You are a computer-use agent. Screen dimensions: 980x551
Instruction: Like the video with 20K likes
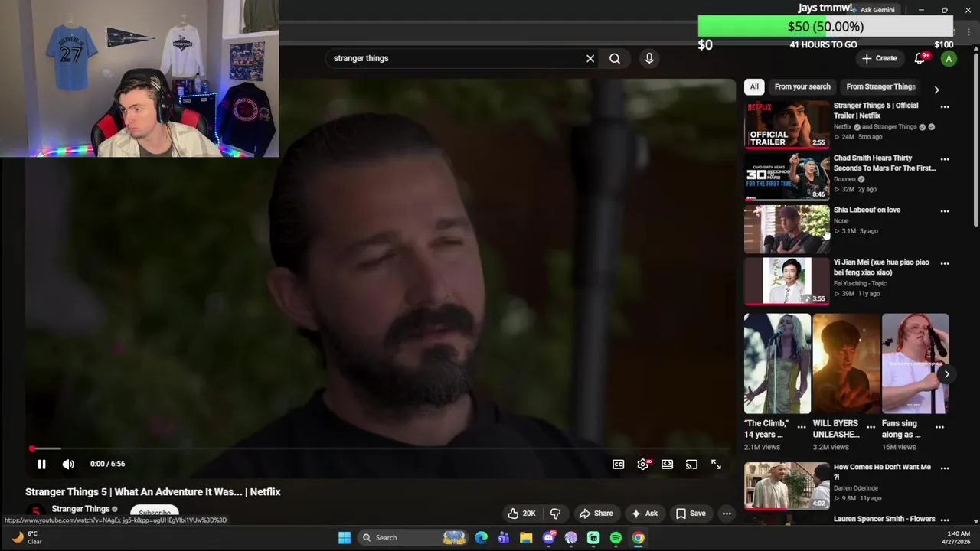pos(521,514)
